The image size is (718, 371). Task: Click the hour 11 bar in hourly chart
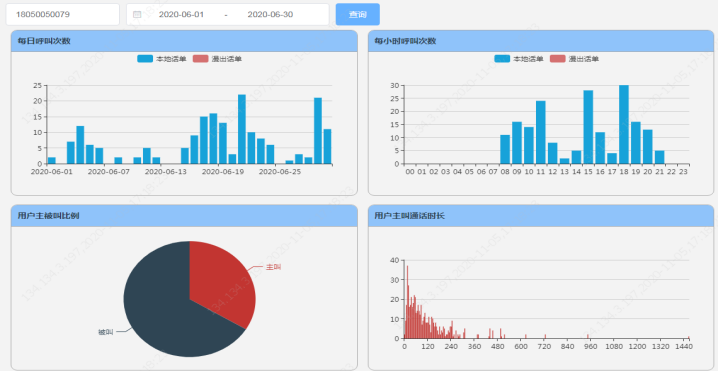click(x=541, y=132)
